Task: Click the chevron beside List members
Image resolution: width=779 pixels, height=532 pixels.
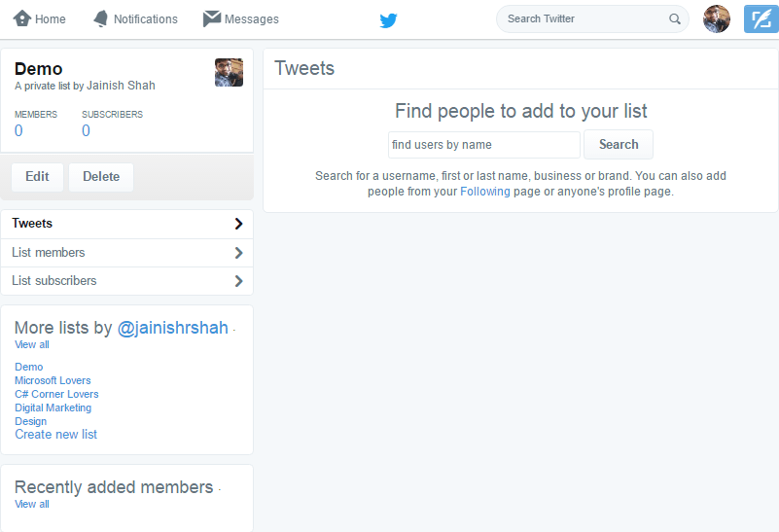Action: [239, 253]
